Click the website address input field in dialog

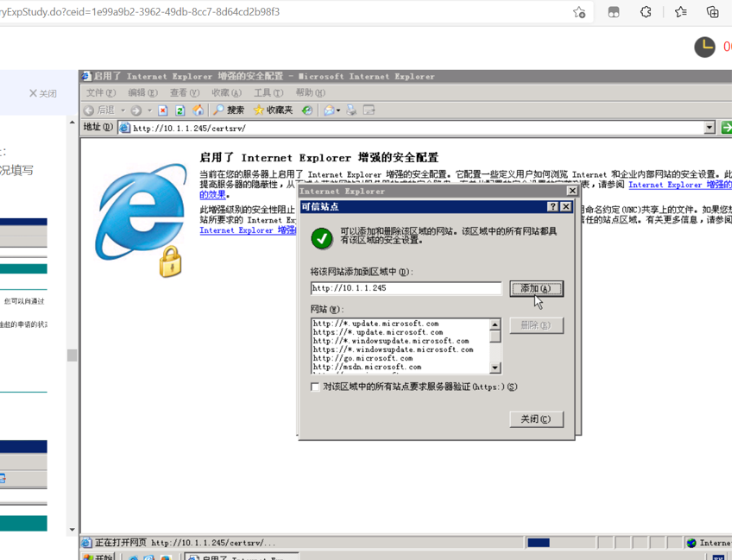pos(407,288)
